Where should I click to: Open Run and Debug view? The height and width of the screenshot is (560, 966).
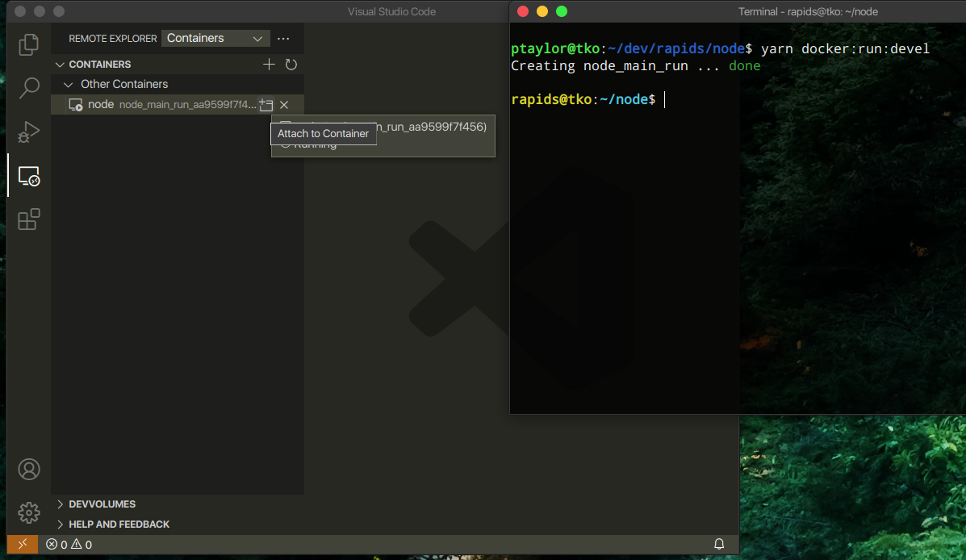29,132
